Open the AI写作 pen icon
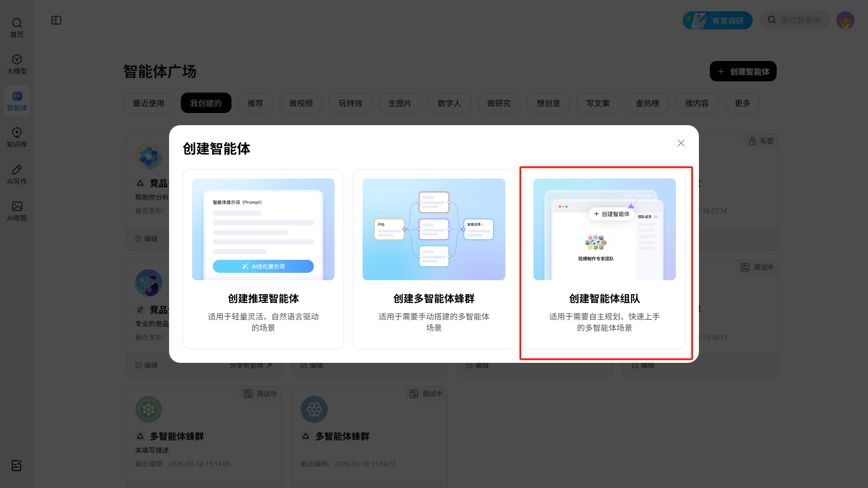Viewport: 868px width, 488px height. click(x=17, y=174)
